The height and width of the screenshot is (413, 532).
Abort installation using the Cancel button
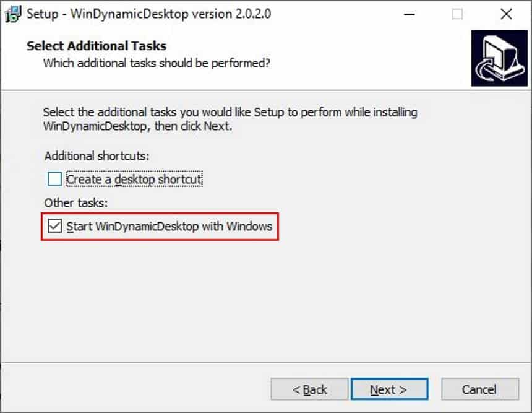(480, 389)
